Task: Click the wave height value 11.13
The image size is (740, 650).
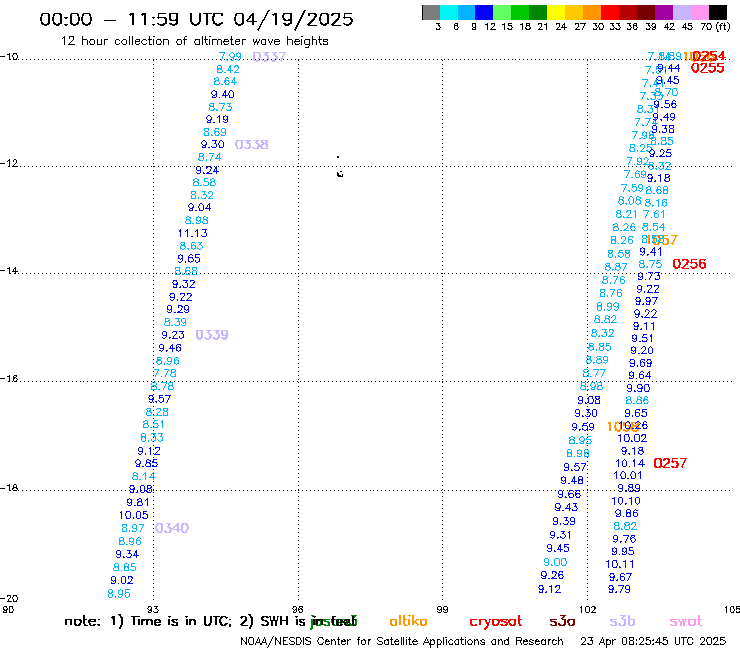Action: tap(192, 233)
